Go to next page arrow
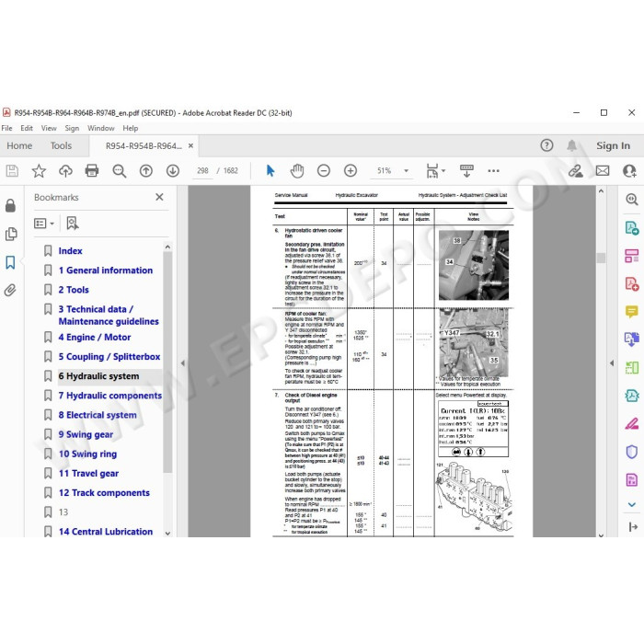Image resolution: width=644 pixels, height=644 pixels. click(173, 170)
